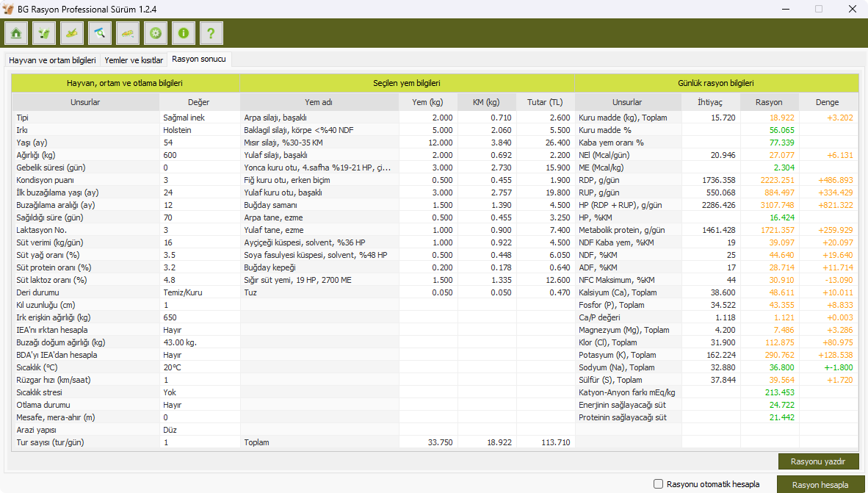Click the Laktasyon No. row label
This screenshot has width=868, height=493.
(42, 230)
